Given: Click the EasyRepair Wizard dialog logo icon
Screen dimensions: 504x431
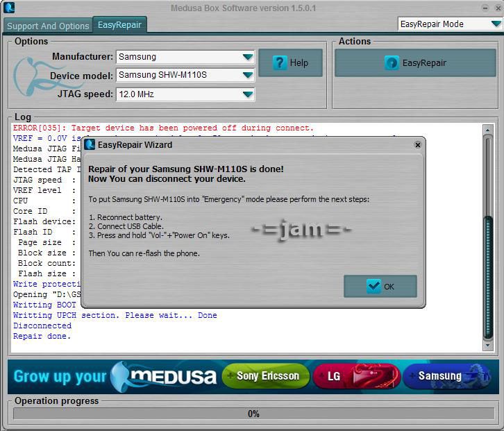Looking at the screenshot, I should [90, 145].
